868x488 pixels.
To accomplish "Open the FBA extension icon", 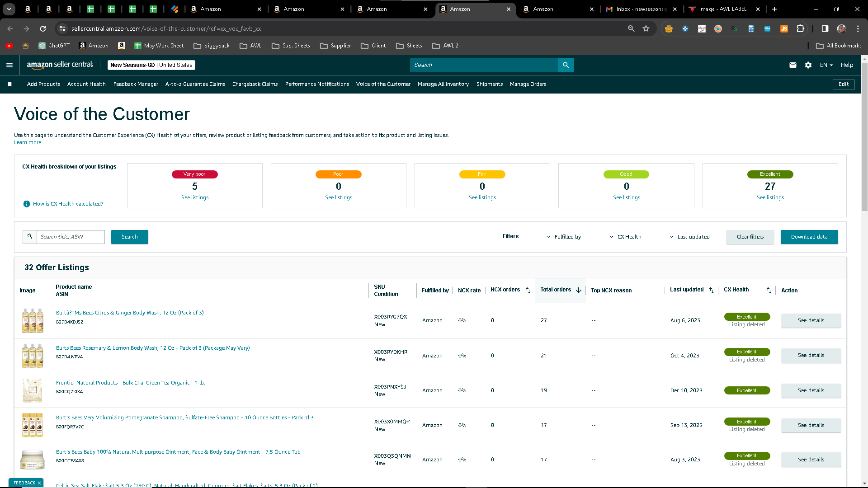I will [767, 28].
